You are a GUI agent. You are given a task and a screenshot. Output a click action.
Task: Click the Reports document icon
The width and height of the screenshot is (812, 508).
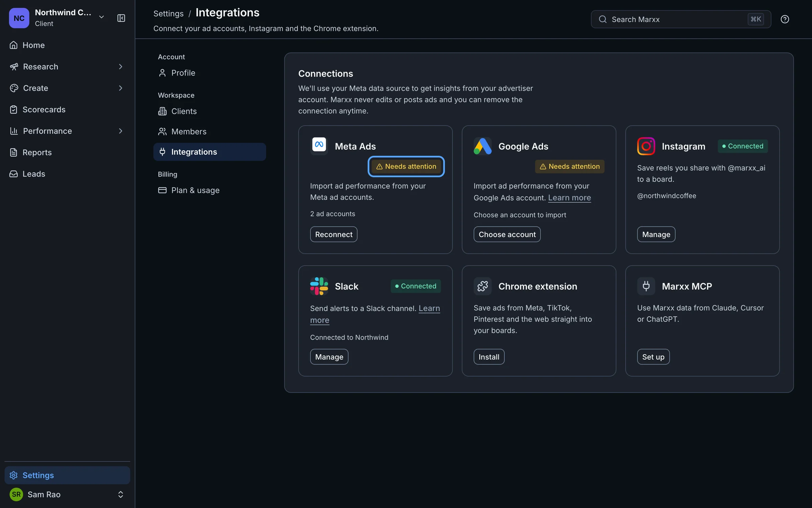[14, 152]
